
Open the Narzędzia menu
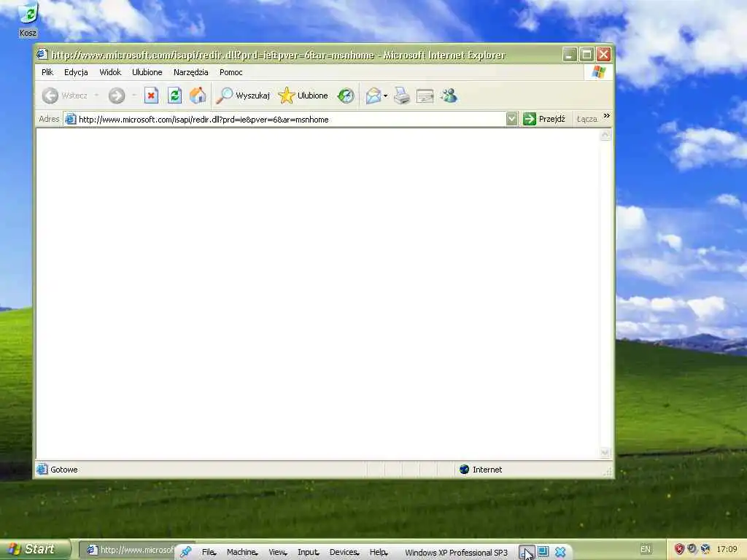190,72
